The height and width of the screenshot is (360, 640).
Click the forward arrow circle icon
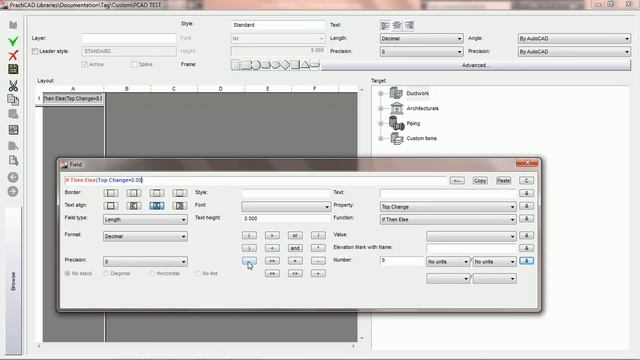(13, 191)
